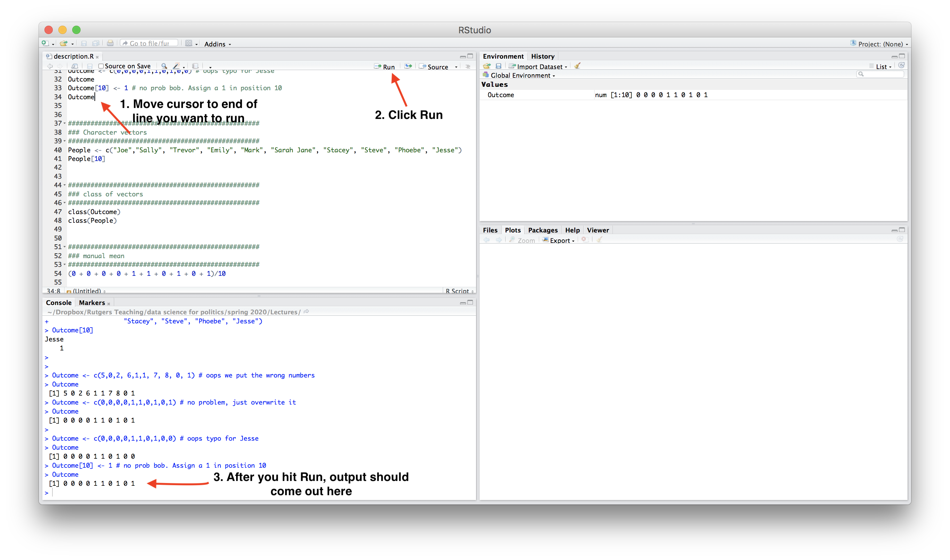Close the description.R tab
The height and width of the screenshot is (560, 950).
[x=98, y=57]
